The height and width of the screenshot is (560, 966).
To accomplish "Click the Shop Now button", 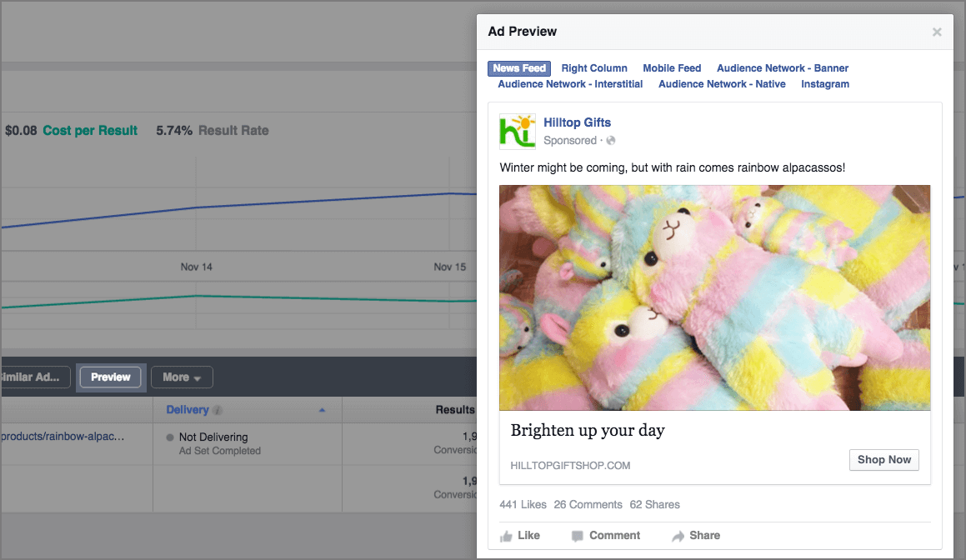I will [x=884, y=460].
